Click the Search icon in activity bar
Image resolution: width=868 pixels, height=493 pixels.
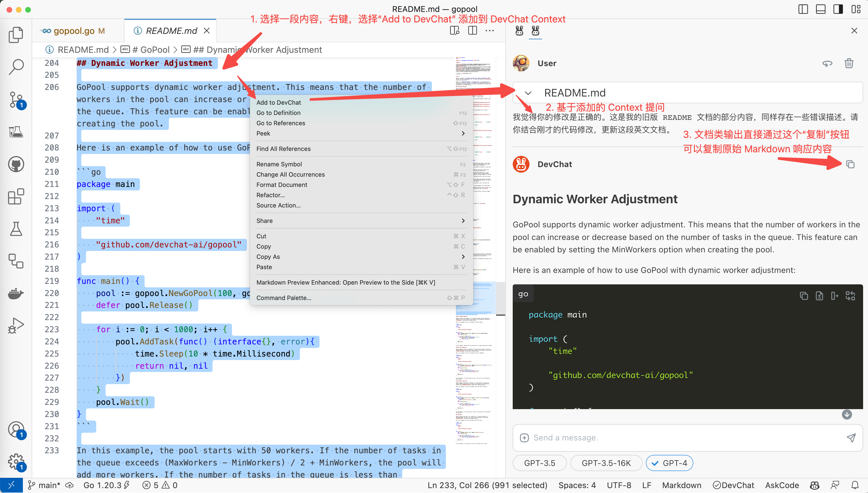tap(16, 67)
